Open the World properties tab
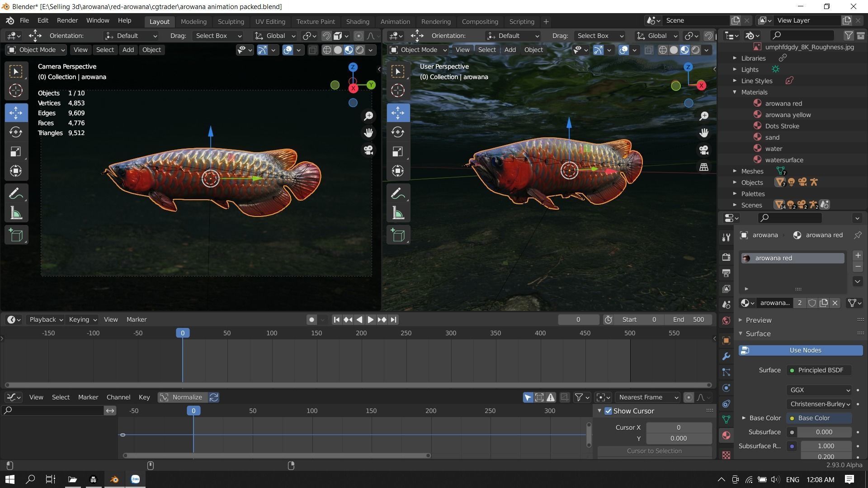The image size is (868, 488). pos(726,320)
